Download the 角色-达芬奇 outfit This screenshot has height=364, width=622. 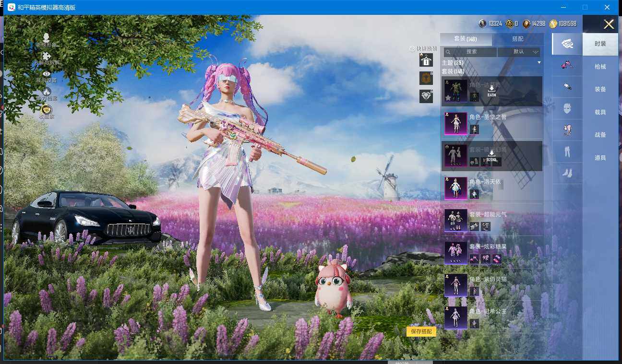click(x=491, y=91)
